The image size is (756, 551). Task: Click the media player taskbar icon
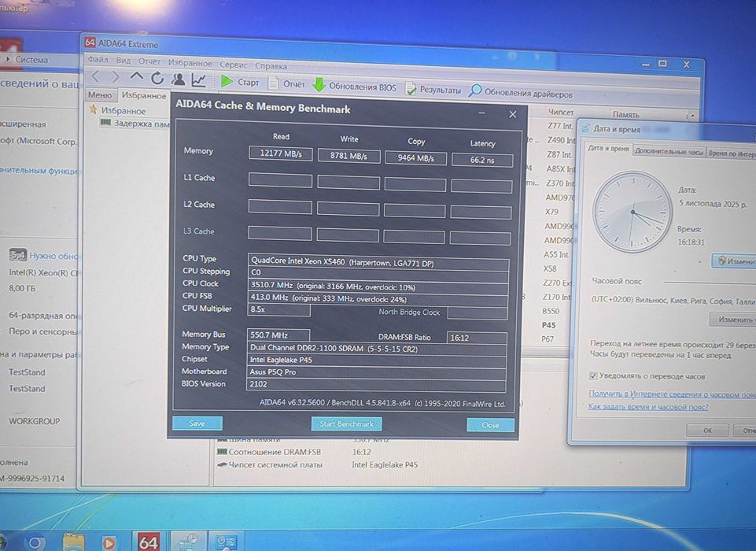[109, 542]
